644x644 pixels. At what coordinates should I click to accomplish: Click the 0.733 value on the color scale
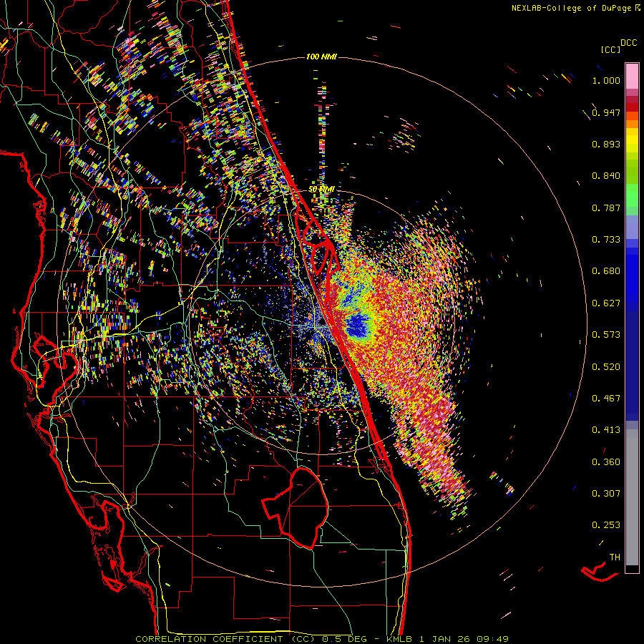click(x=606, y=240)
